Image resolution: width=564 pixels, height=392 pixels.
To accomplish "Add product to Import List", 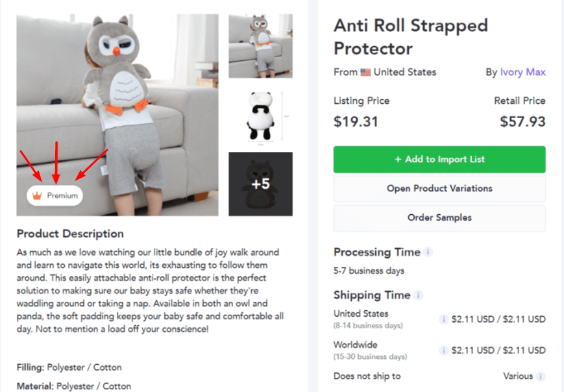I will (439, 159).
